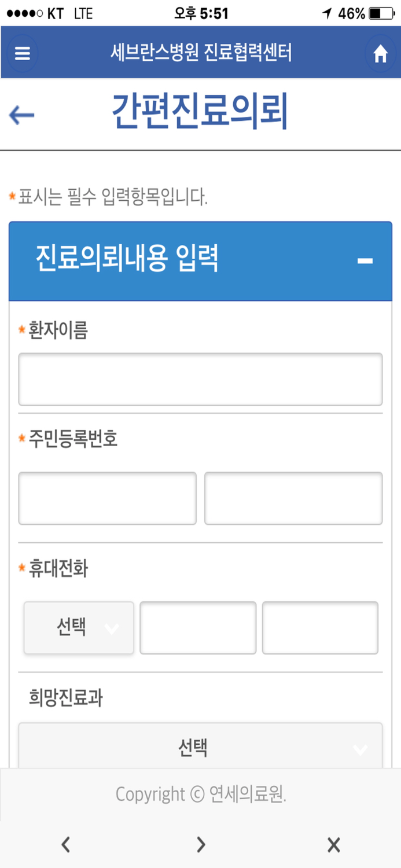Collapse 진료의뢰내용 입력 using the minus icon
The width and height of the screenshot is (401, 868).
click(x=365, y=260)
